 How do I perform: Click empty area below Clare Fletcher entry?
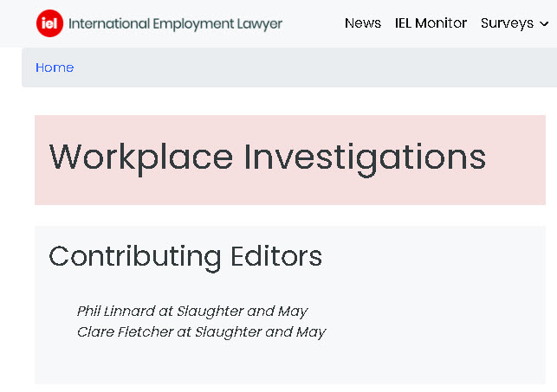coord(290,363)
